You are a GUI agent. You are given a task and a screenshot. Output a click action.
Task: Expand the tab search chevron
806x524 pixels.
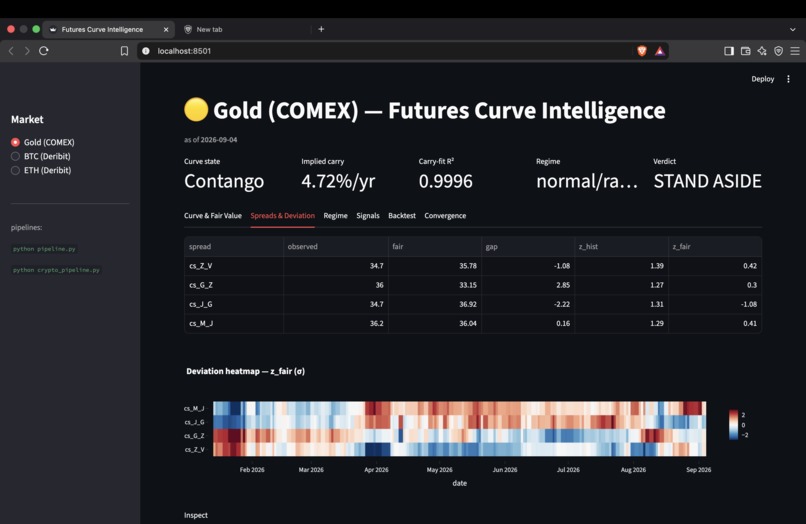coord(792,29)
